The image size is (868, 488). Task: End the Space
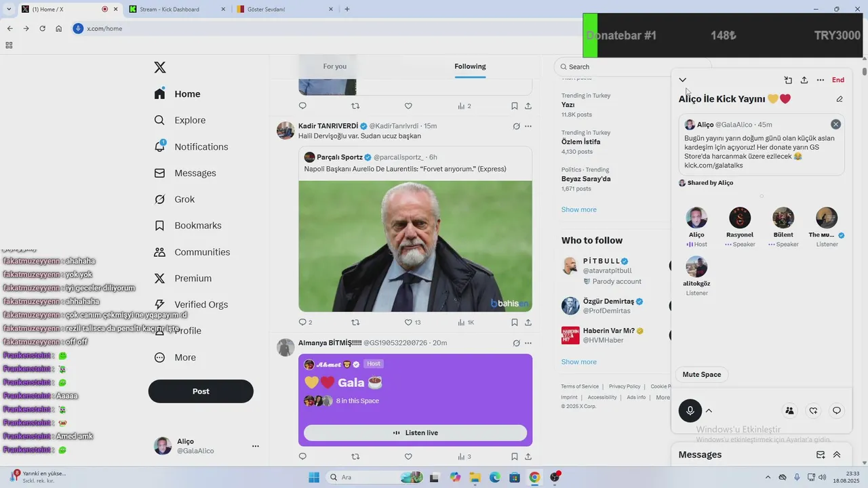pyautogui.click(x=838, y=80)
